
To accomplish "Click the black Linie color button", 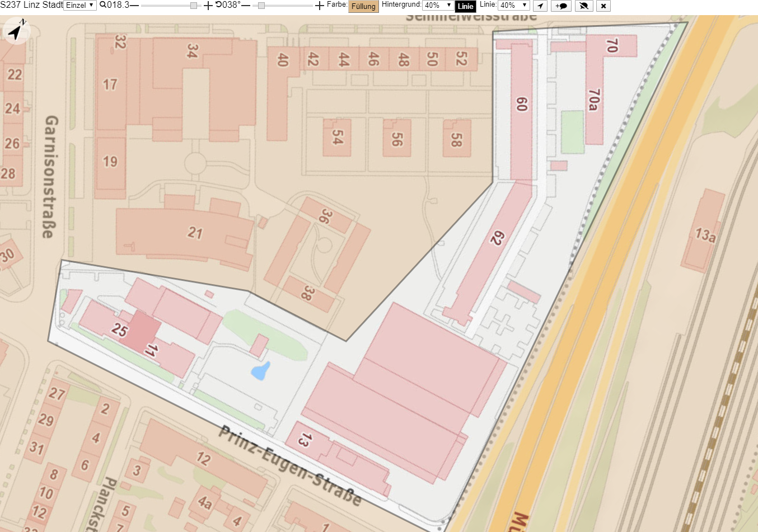I will point(465,6).
